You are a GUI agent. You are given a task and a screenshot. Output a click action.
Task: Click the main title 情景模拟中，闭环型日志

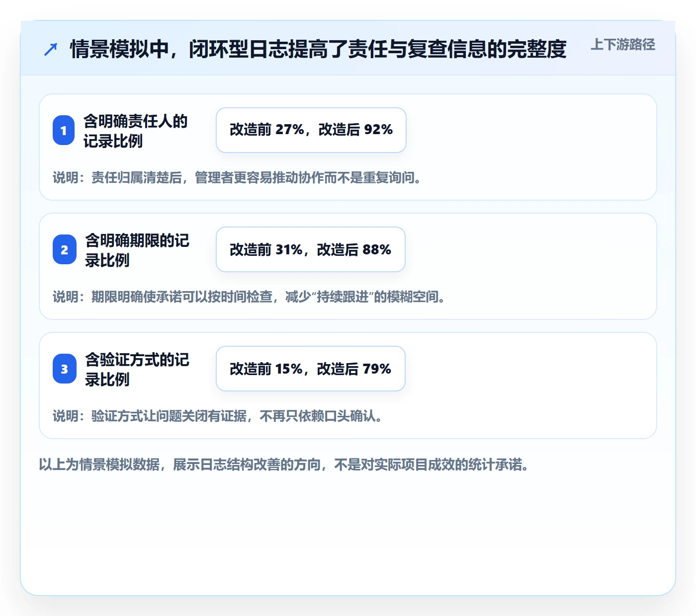pos(318,49)
